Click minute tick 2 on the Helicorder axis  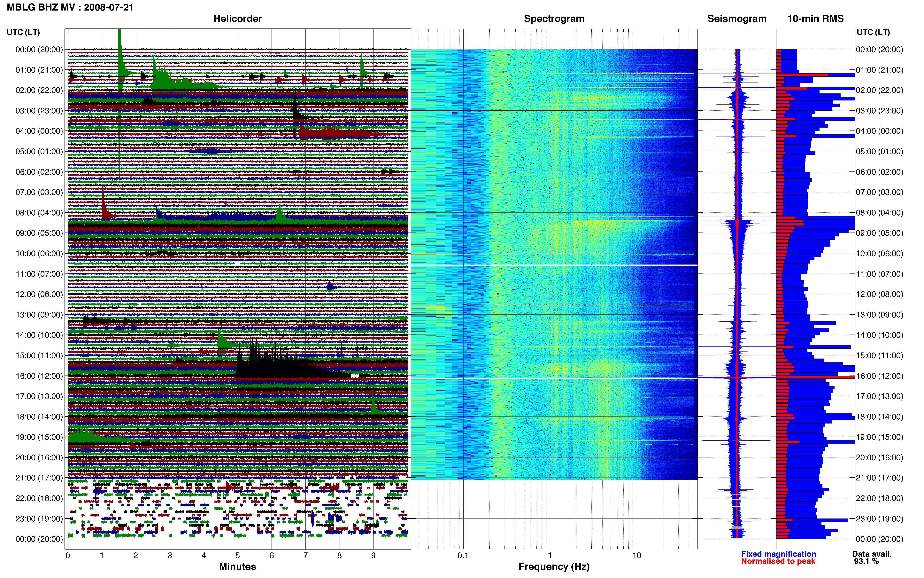click(x=136, y=555)
